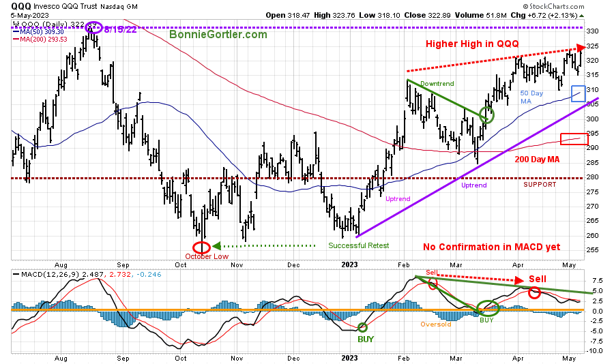Click Oct on the MACD panel date axis
This screenshot has width=614, height=364.
click(181, 358)
